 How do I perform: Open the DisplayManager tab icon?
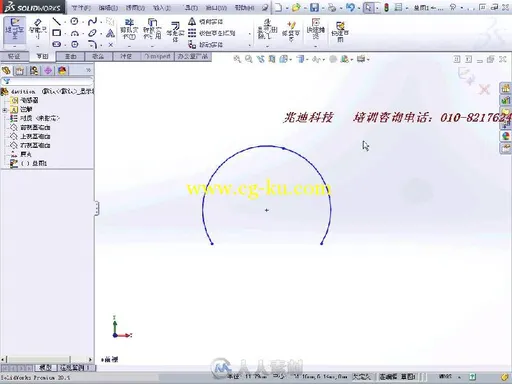point(62,70)
